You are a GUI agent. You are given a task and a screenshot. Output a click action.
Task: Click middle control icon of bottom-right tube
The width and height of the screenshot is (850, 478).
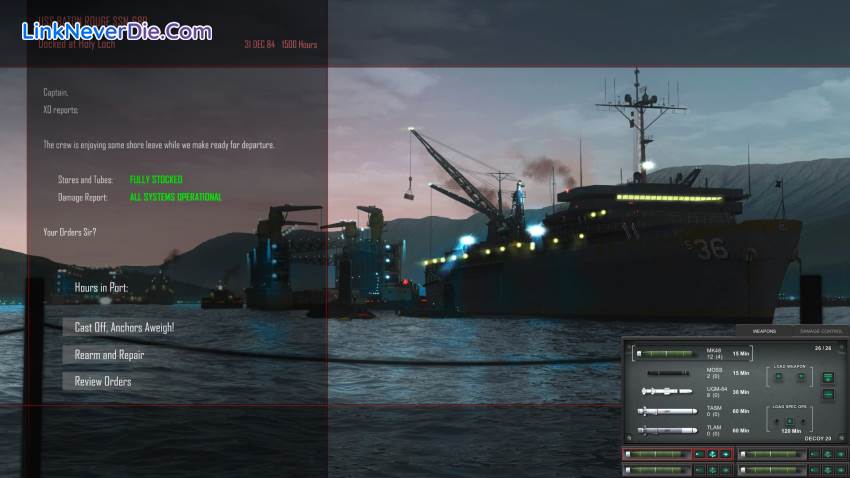pos(827,469)
